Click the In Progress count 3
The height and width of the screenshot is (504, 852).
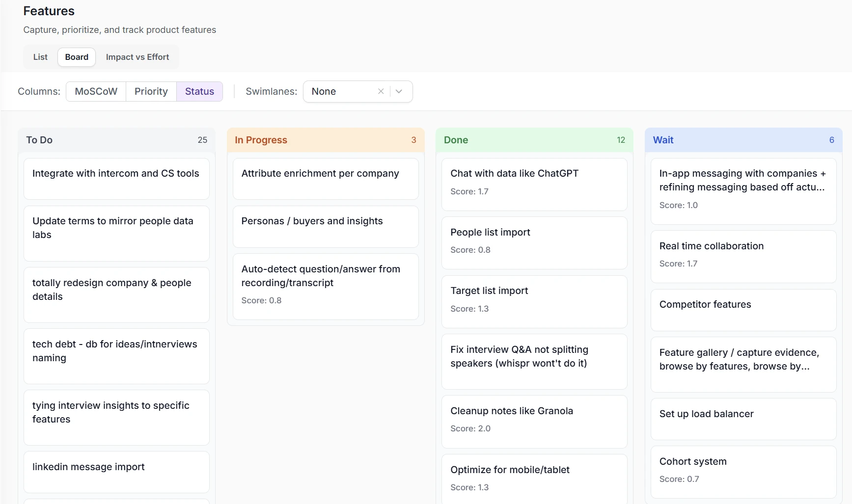point(413,140)
